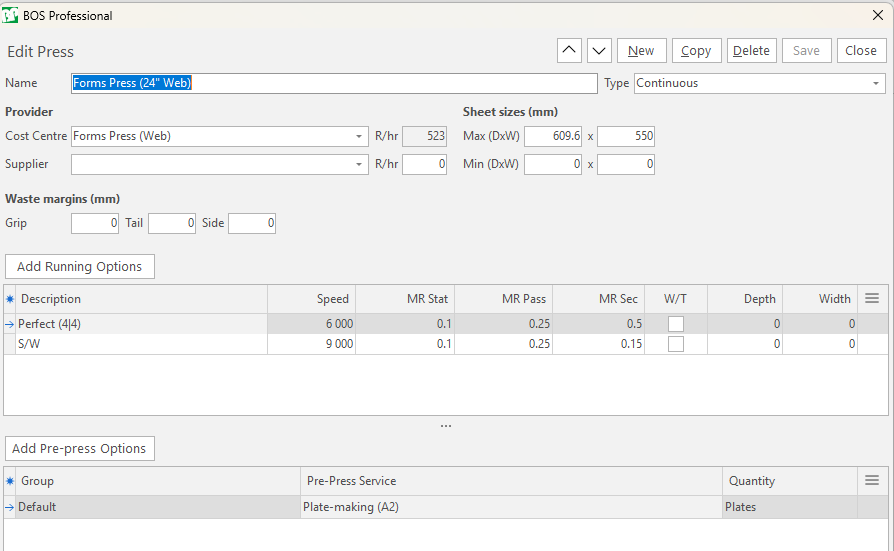
Task: Delete the current press record
Action: pos(751,51)
